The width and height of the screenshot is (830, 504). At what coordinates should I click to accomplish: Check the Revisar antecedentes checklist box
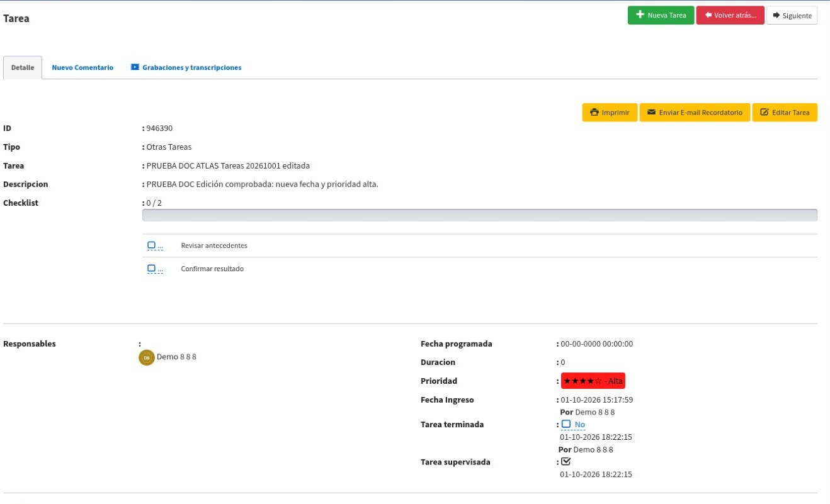coord(151,245)
